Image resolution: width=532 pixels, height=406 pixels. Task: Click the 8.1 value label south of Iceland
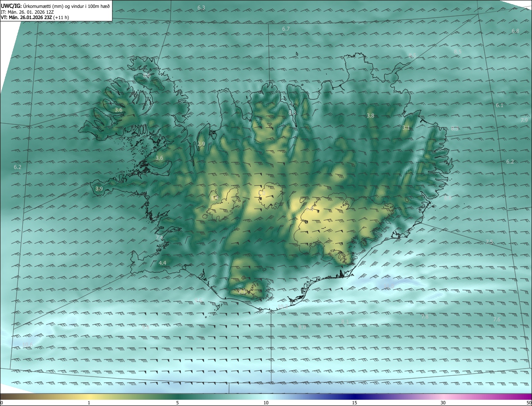[345, 322]
